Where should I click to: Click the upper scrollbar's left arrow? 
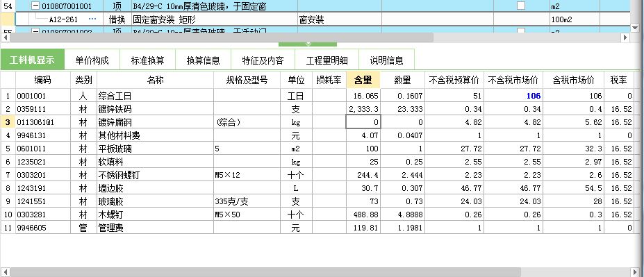click(6, 37)
